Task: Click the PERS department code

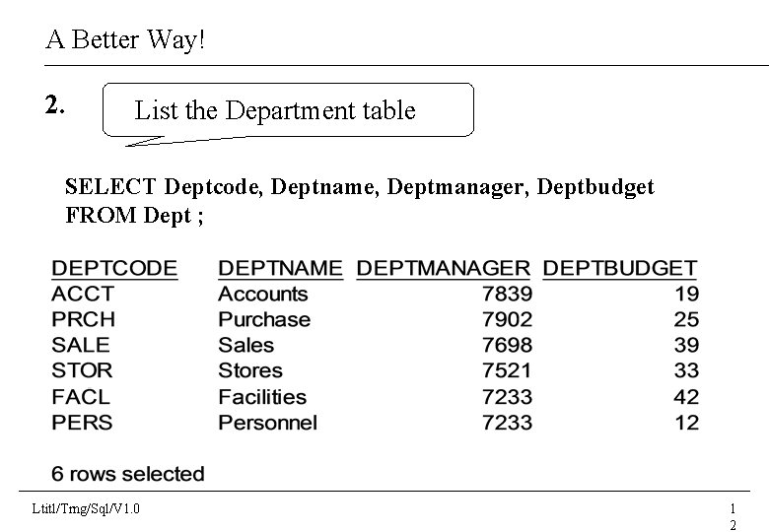Action: pyautogui.click(x=83, y=423)
